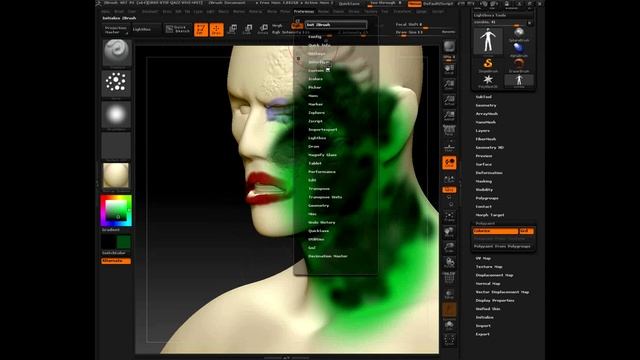Toggle Solo mode button
The width and height of the screenshot is (640, 360).
[x=449, y=325]
